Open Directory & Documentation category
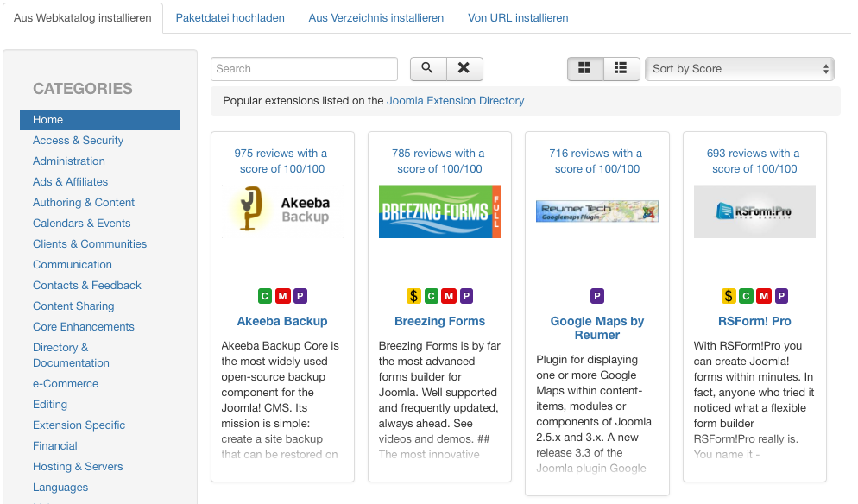858x504 pixels. click(71, 356)
